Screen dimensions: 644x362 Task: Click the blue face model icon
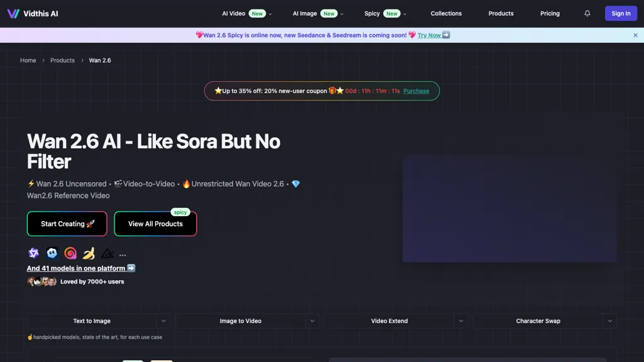(x=52, y=253)
